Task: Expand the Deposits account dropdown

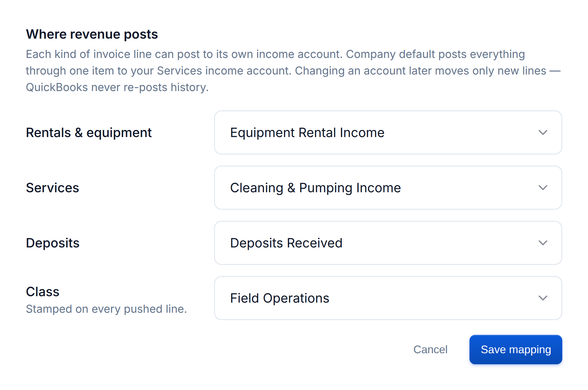Action: pos(388,243)
